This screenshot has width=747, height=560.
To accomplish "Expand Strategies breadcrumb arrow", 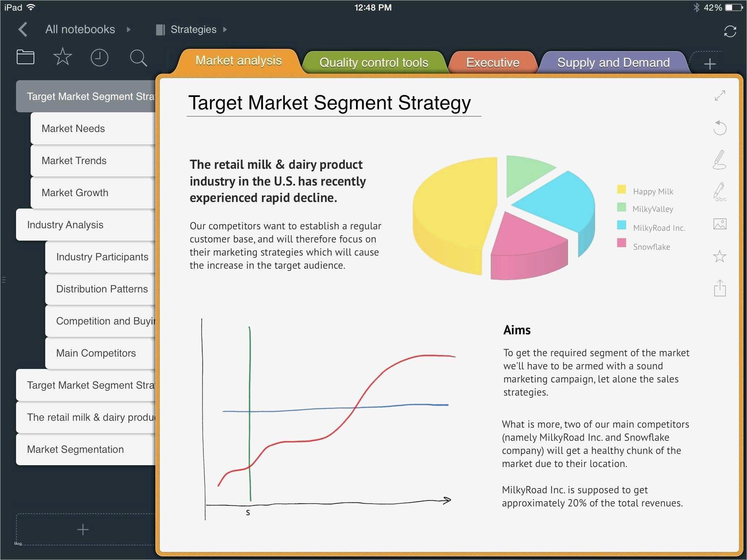I will point(225,30).
